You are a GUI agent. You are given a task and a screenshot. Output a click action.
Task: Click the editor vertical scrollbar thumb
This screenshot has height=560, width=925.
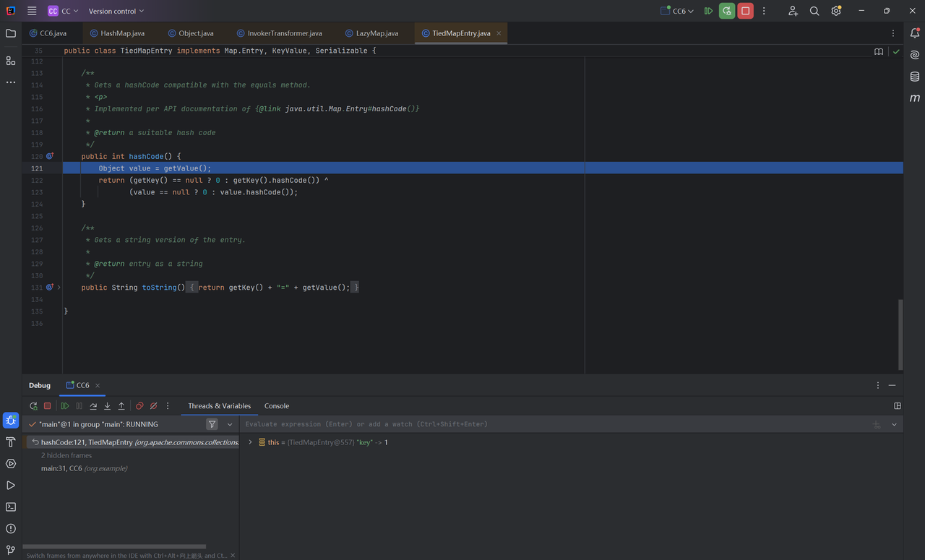900,334
